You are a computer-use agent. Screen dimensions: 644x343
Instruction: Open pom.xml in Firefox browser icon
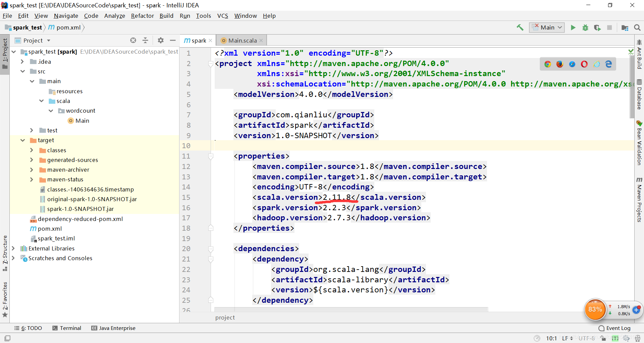560,64
